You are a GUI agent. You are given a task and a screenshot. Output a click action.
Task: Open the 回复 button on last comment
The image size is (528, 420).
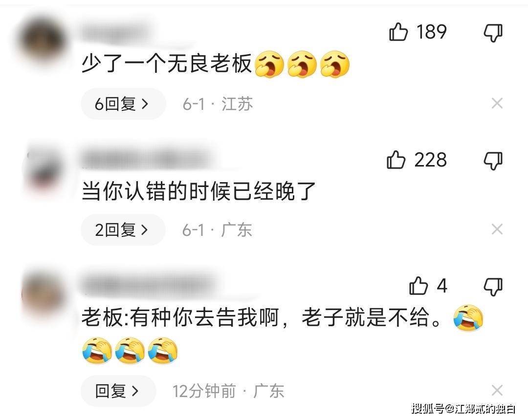118,391
